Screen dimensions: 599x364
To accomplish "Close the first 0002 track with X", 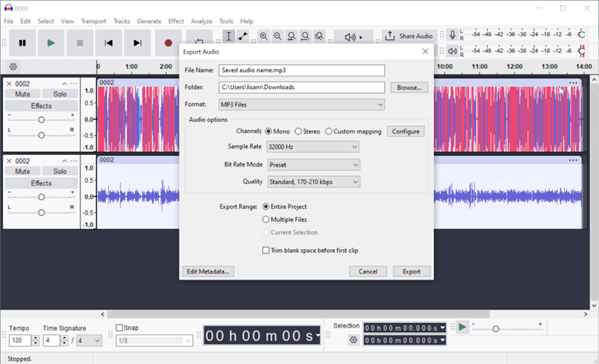I will coord(9,84).
